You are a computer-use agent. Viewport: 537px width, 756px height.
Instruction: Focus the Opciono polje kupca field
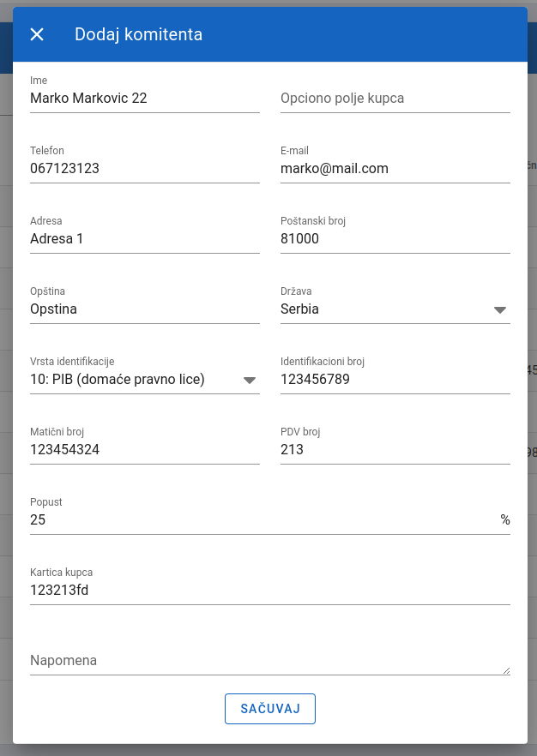(x=395, y=99)
